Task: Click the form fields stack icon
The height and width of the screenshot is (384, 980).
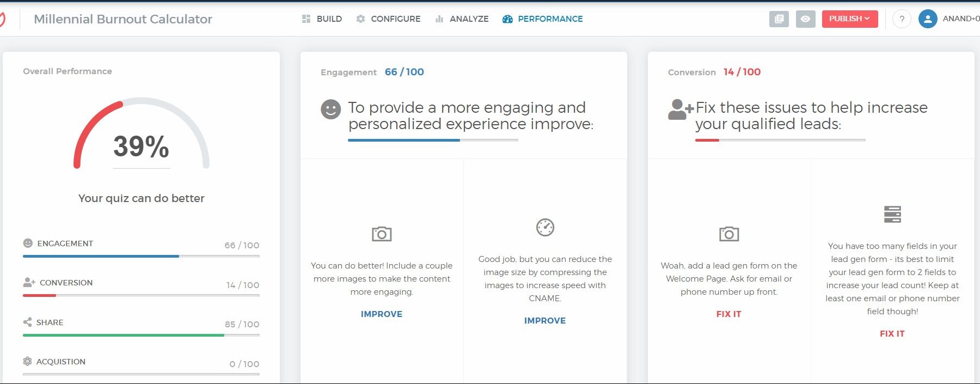Action: pyautogui.click(x=892, y=214)
